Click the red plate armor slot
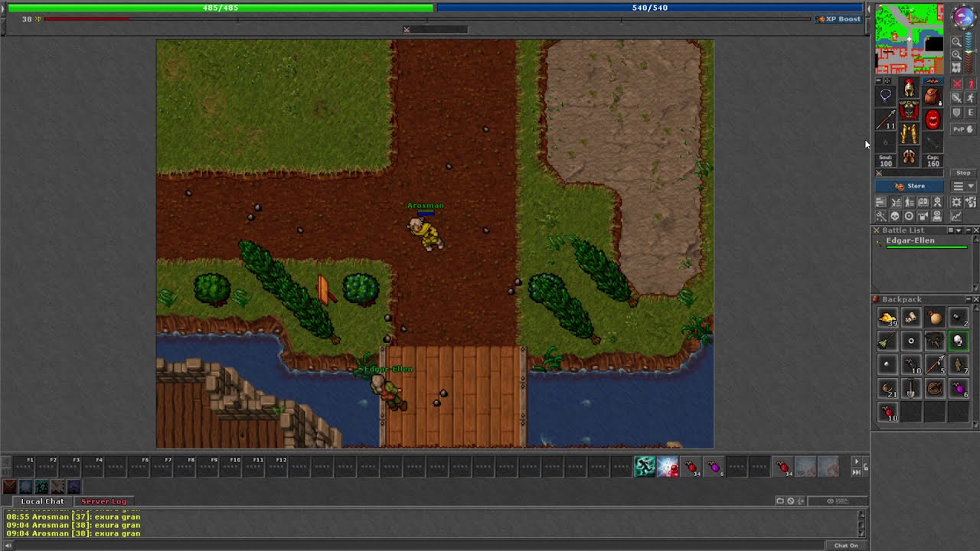 coord(909,109)
